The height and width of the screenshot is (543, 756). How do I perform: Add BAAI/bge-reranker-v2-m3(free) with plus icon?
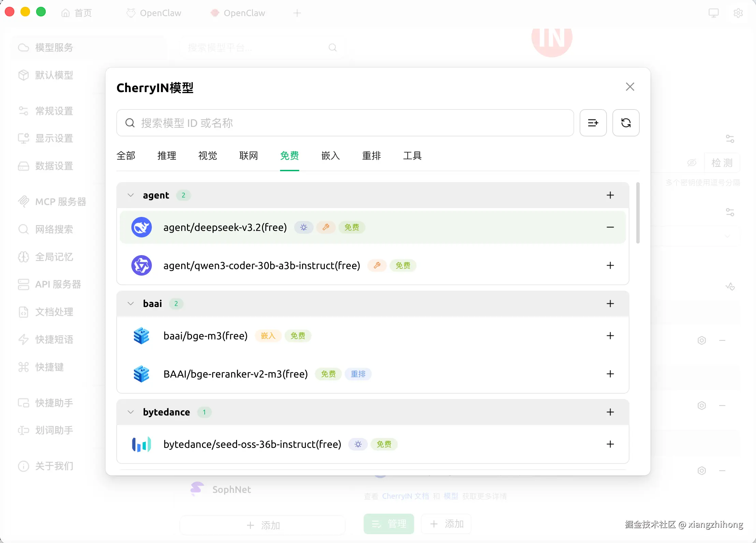point(610,374)
